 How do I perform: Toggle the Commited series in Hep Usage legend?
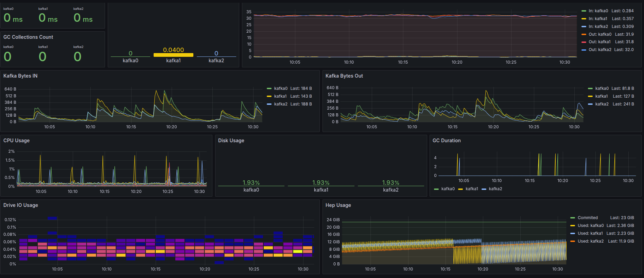pyautogui.click(x=588, y=218)
